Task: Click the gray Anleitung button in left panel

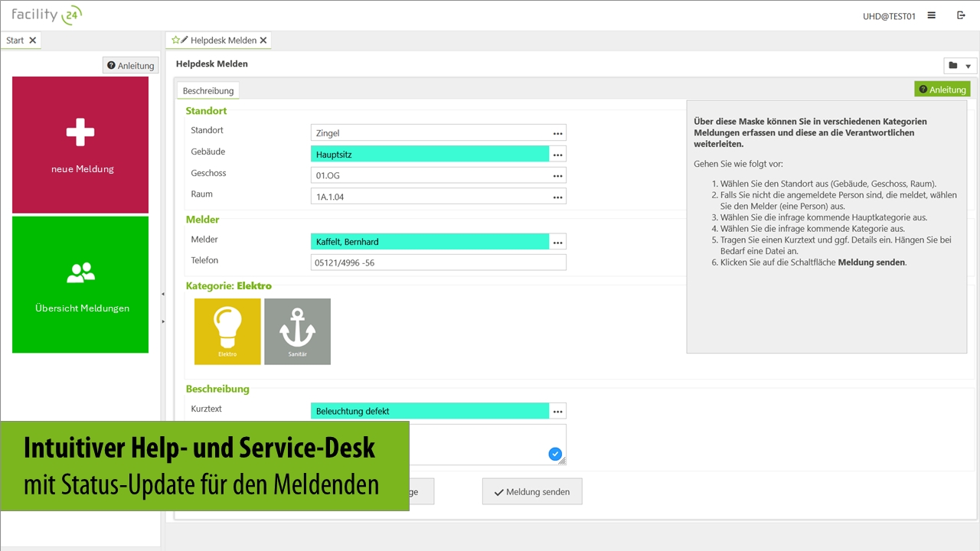Action: point(130,66)
